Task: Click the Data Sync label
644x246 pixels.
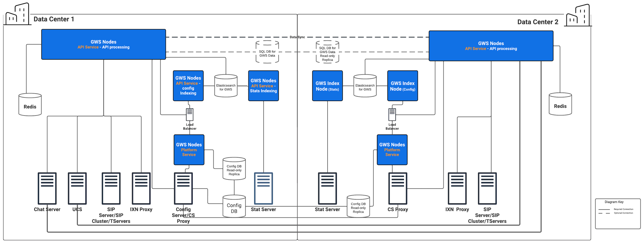Action: [297, 37]
